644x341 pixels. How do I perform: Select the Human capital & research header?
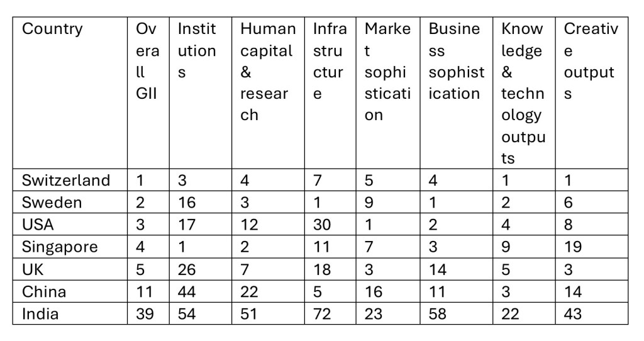click(268, 72)
